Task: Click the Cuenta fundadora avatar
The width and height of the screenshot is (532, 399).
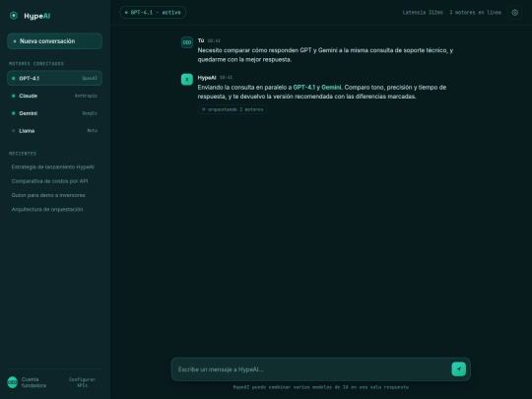Action: pos(13,382)
